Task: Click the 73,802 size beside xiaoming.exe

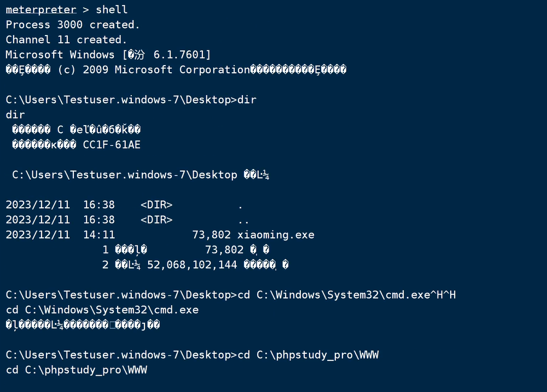Action: (211, 235)
